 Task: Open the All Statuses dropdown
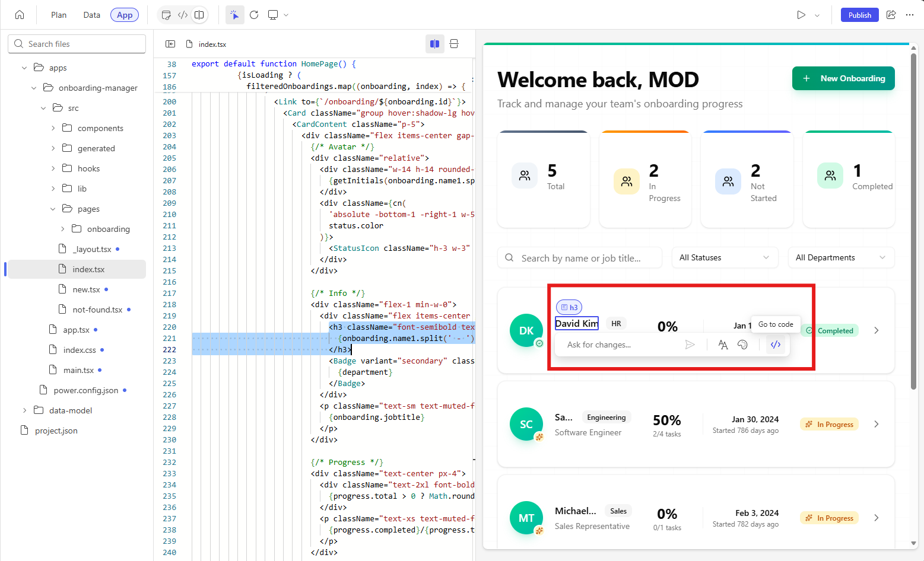(725, 257)
